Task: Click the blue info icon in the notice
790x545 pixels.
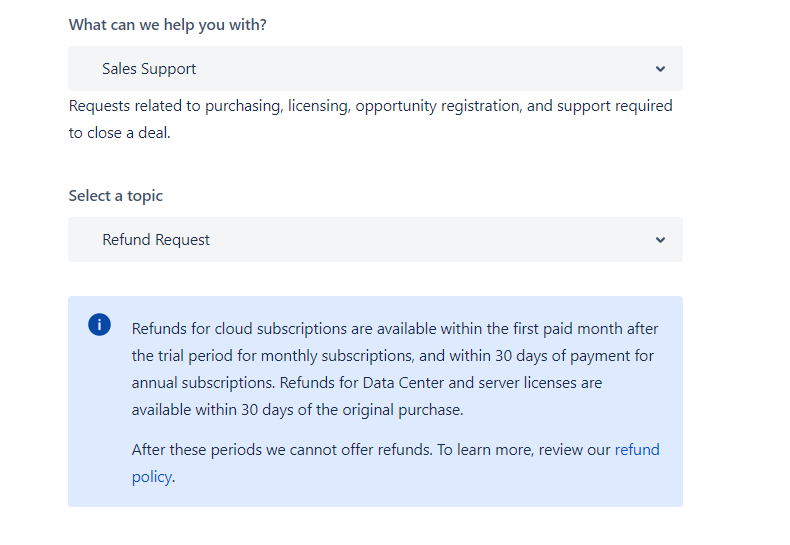Action: pos(99,324)
